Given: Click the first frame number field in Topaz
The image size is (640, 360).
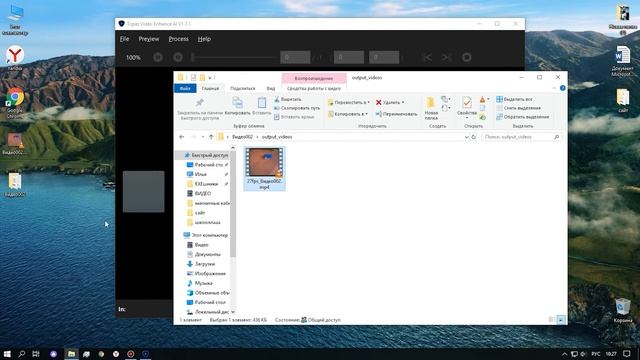Looking at the screenshot, I should [295, 58].
